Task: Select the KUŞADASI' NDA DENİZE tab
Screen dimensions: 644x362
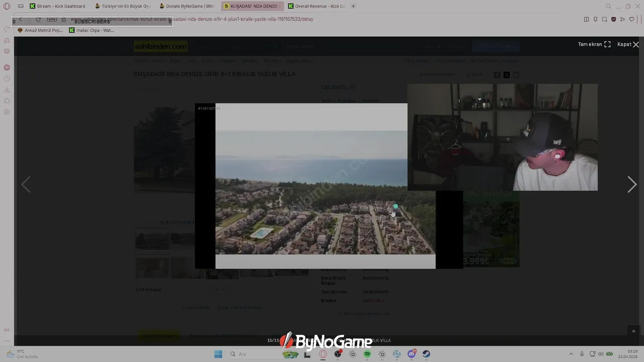Action: (x=252, y=6)
